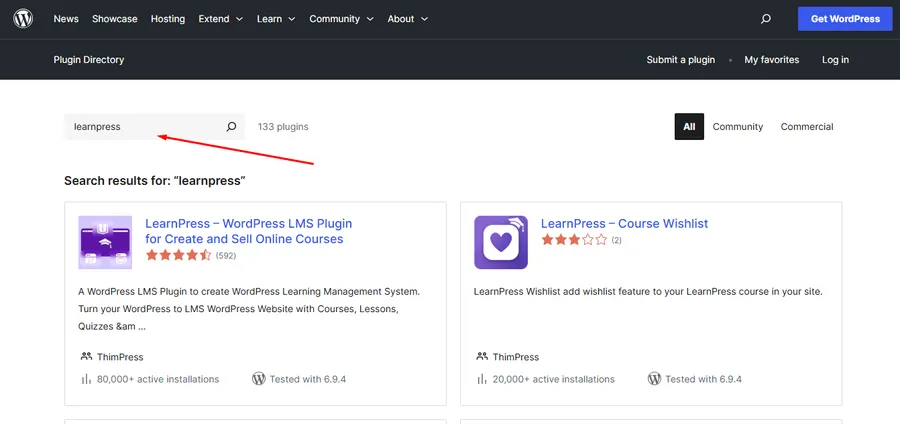Image resolution: width=900 pixels, height=424 pixels.
Task: Open Submit a plugin link
Action: click(681, 60)
